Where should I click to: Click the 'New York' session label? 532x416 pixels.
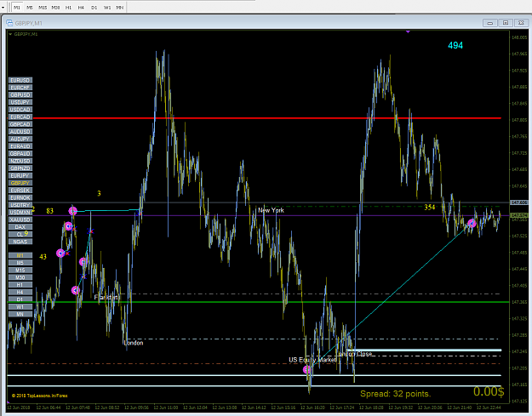[x=271, y=210]
